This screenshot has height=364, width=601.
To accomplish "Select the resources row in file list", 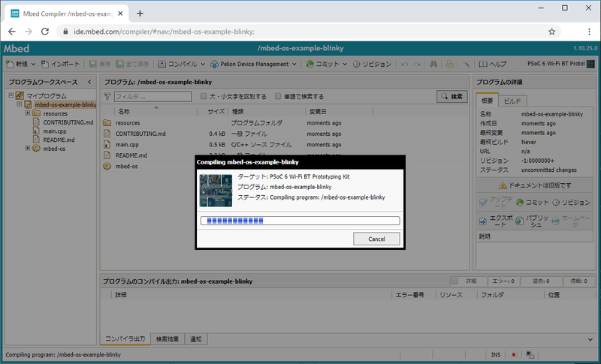I will click(x=285, y=123).
